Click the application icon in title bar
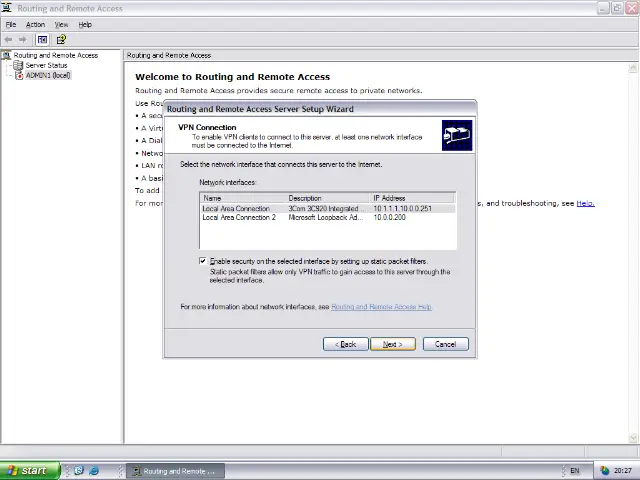640x480 pixels. (x=7, y=8)
